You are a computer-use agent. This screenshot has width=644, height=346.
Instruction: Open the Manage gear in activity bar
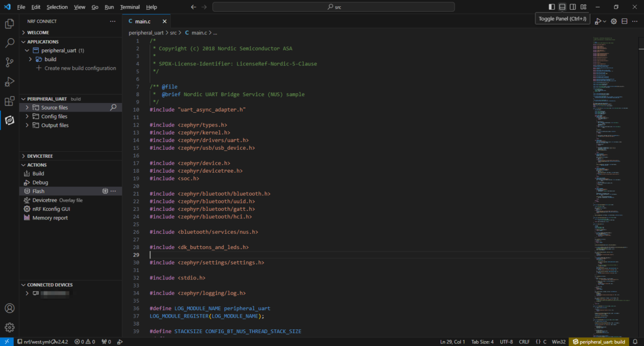[x=9, y=327]
